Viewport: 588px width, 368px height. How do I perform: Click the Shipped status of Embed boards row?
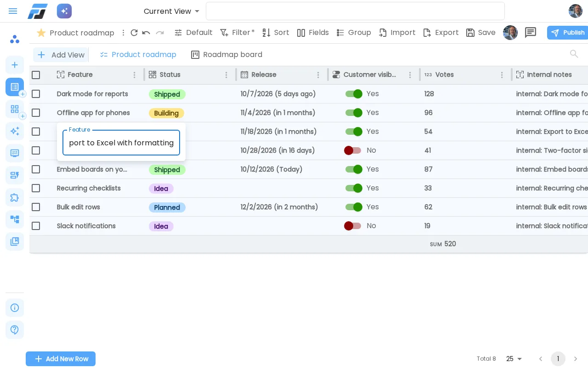click(x=167, y=170)
